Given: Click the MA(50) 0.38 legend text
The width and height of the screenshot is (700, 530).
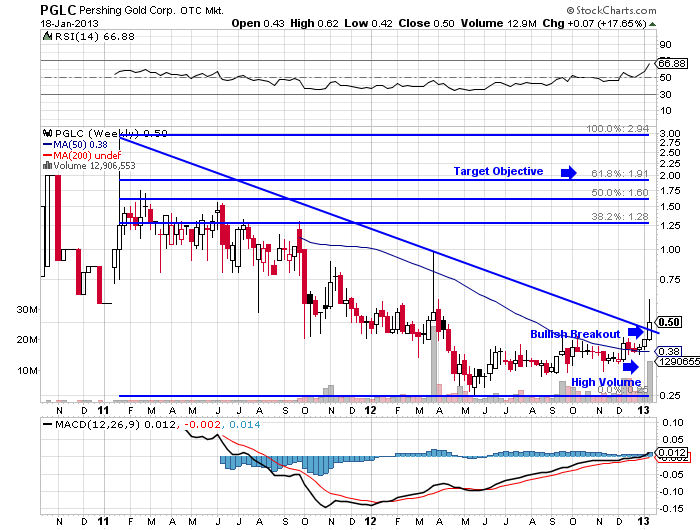Looking at the screenshot, I should pyautogui.click(x=80, y=145).
